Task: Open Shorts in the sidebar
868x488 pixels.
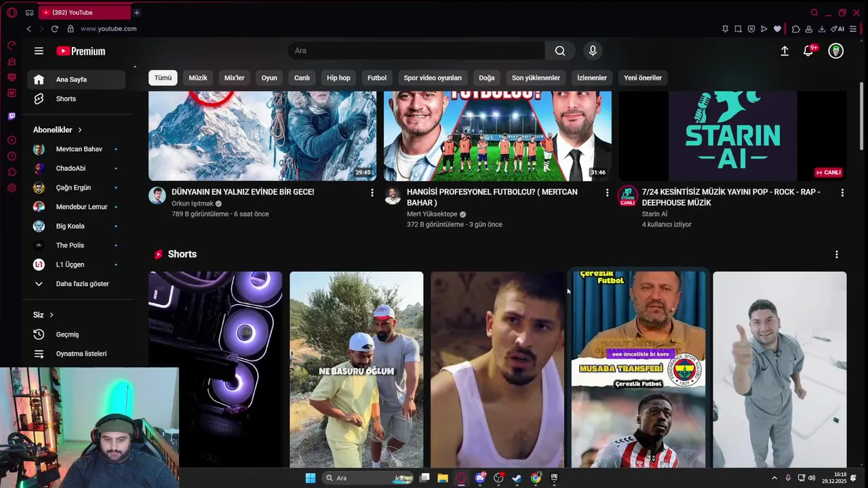Action: 77,99
